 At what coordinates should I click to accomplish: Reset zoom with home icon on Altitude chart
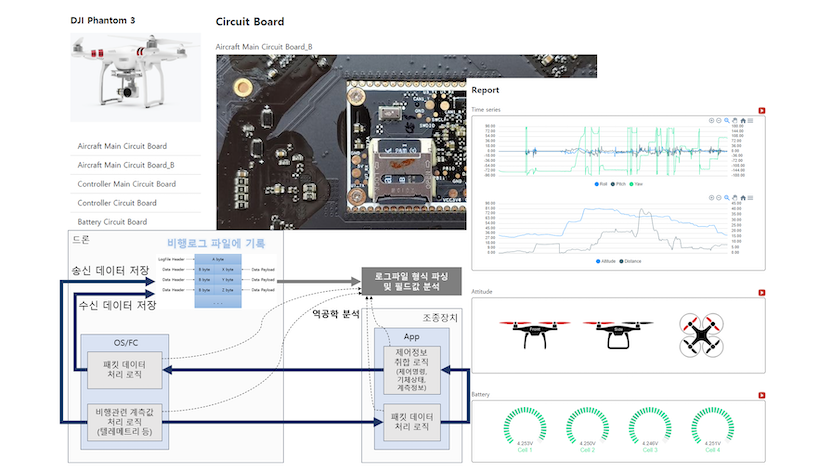(743, 198)
